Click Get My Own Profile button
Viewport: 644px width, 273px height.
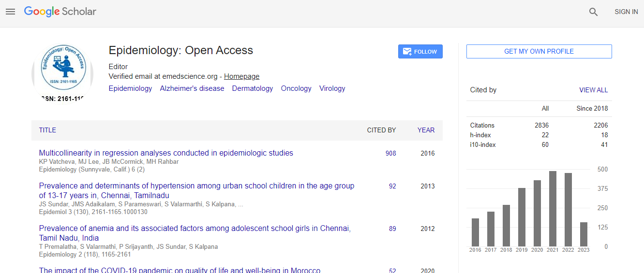click(539, 51)
